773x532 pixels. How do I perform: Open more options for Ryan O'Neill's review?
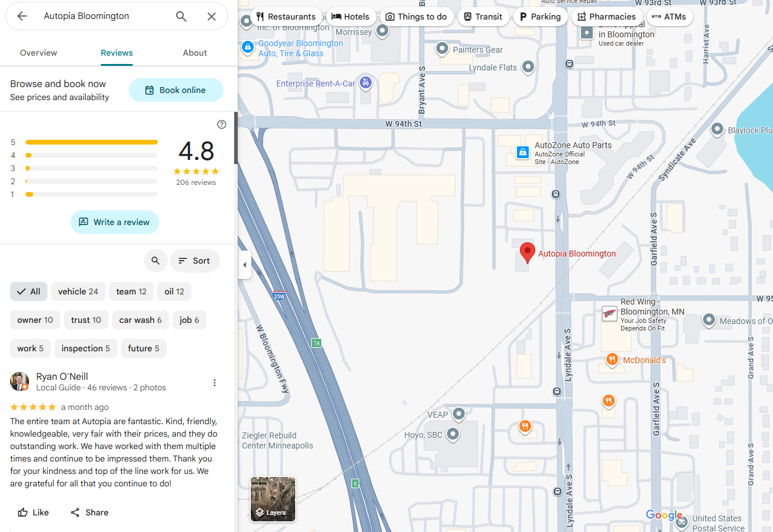click(x=215, y=383)
